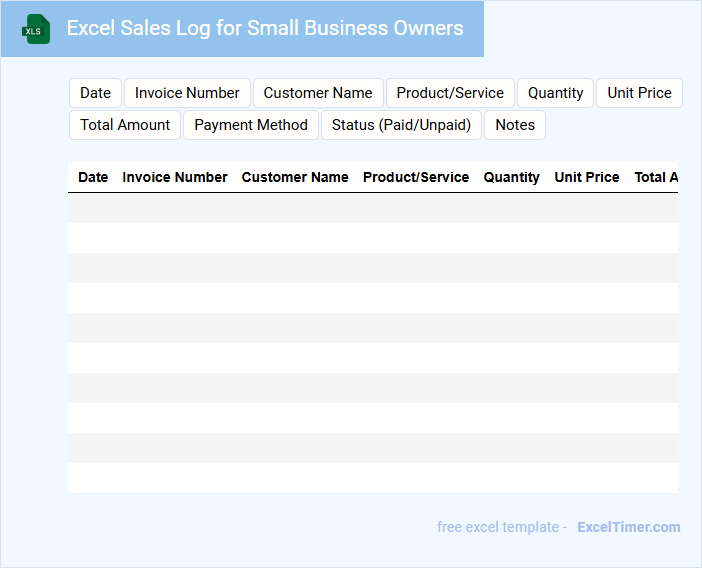Click the Quantity column header in table
Image resolution: width=702 pixels, height=568 pixels.
pyautogui.click(x=512, y=177)
